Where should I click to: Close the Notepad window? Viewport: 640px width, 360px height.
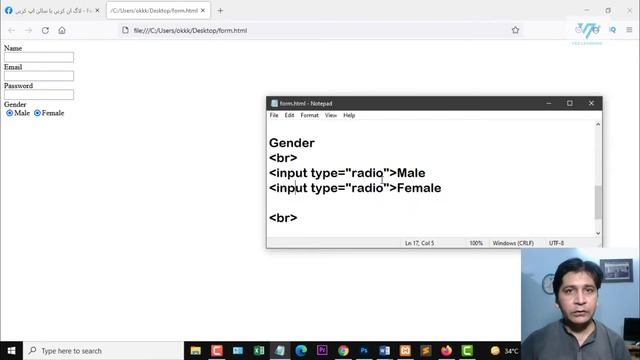pyautogui.click(x=591, y=103)
